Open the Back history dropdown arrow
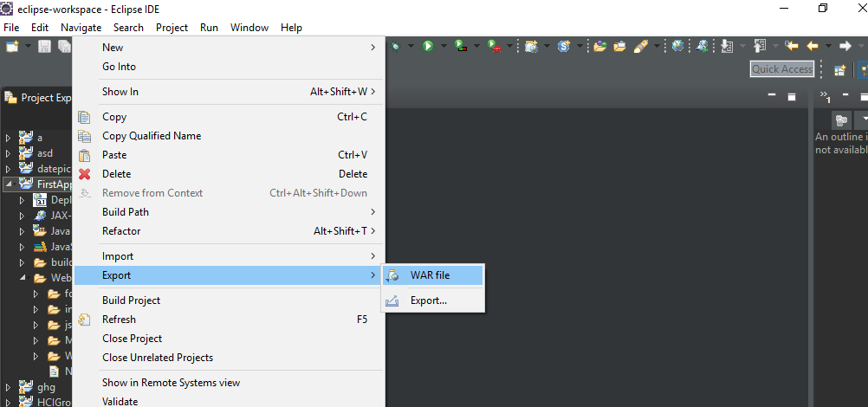The height and width of the screenshot is (407, 868). pyautogui.click(x=827, y=47)
